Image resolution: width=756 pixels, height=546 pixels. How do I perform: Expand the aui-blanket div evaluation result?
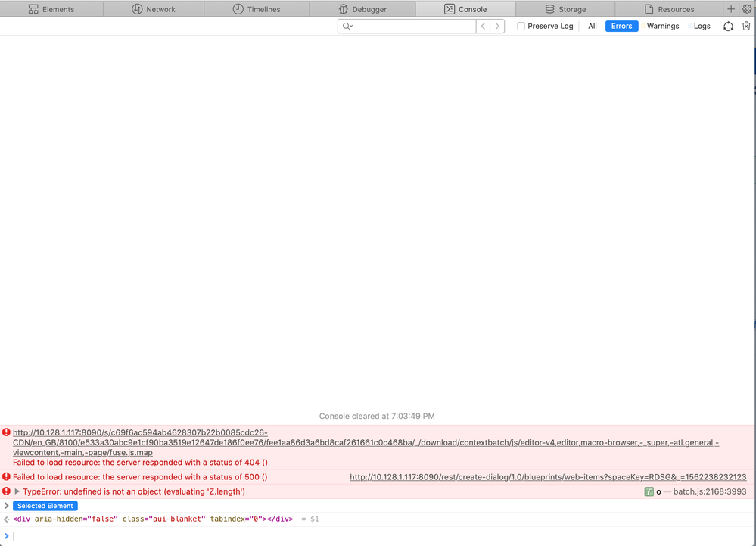[x=6, y=519]
